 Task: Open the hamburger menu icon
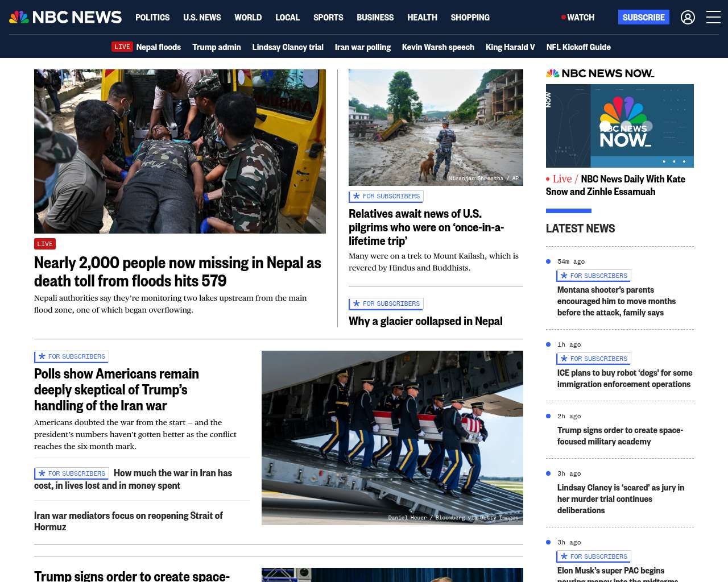point(713,18)
